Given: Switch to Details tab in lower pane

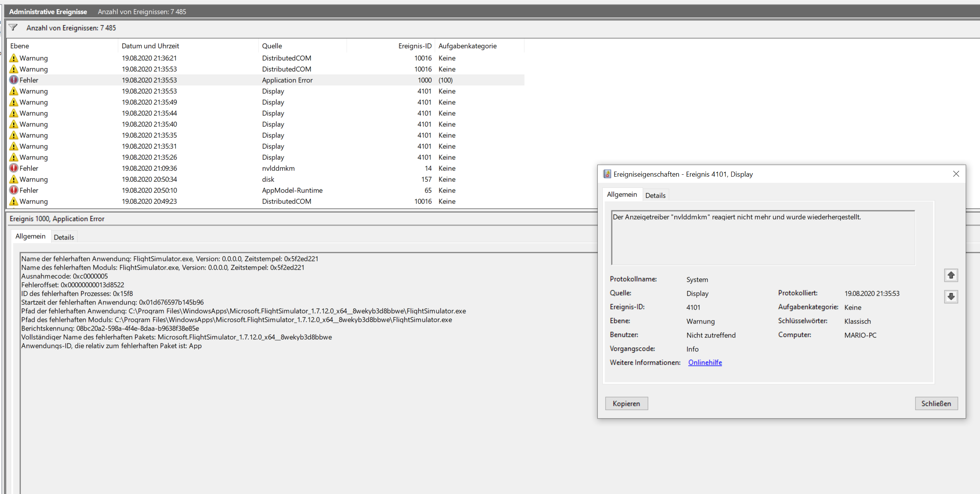Looking at the screenshot, I should point(64,237).
